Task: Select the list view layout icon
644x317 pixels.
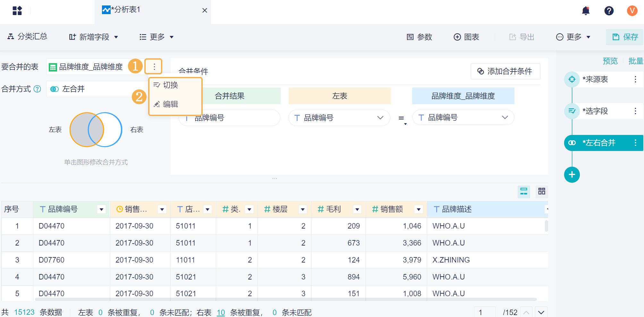Action: pyautogui.click(x=524, y=191)
